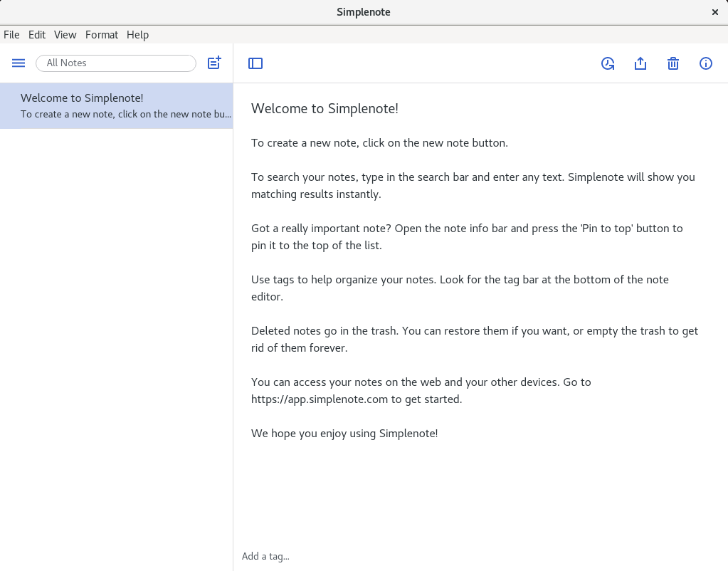Select the Welcome to Simplenote note in list
Viewport: 728px width, 571px height.
[x=116, y=105]
